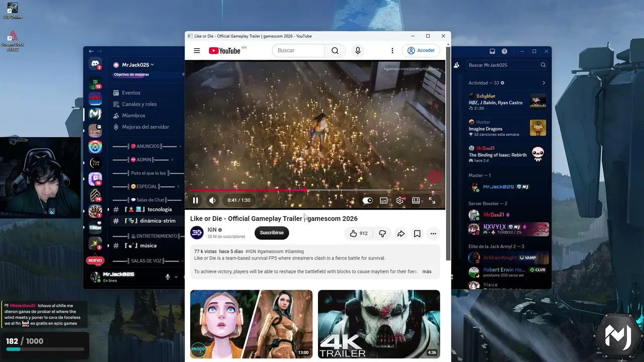Viewport: 644px width, 362px height.
Task: Subscribe to IGN with Suscribirse button
Action: [272, 233]
